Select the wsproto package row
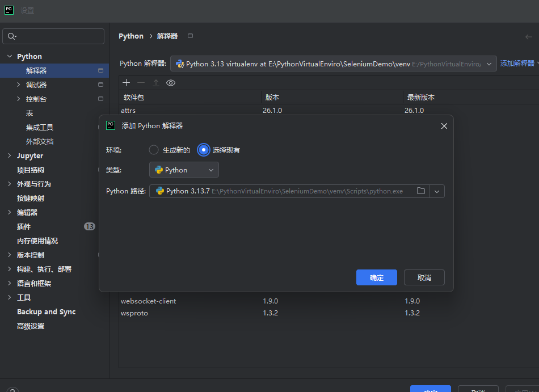This screenshot has width=539, height=392. 329,313
